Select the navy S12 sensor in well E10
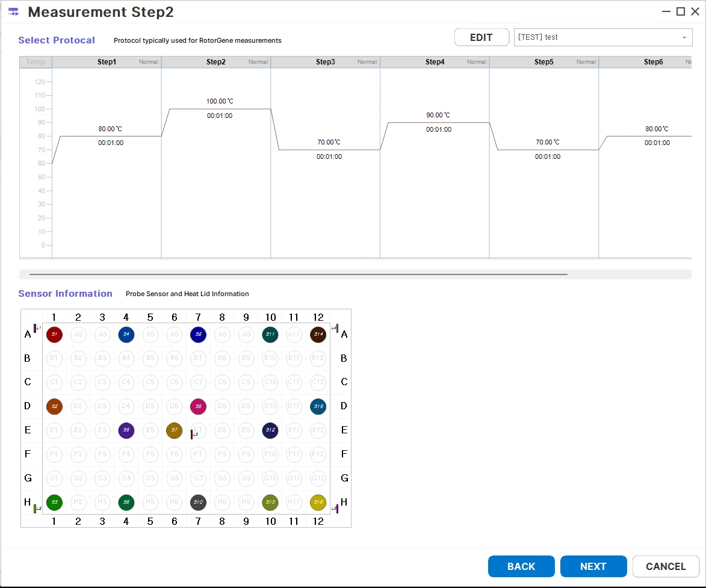 pyautogui.click(x=270, y=430)
